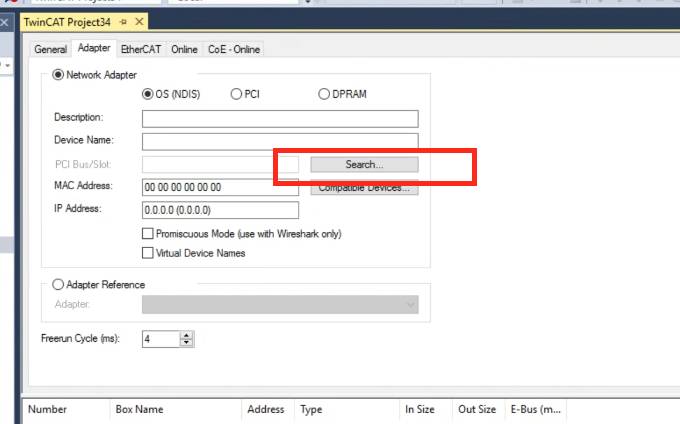
Task: Close the TwinCAT Project34 tab
Action: (139, 22)
